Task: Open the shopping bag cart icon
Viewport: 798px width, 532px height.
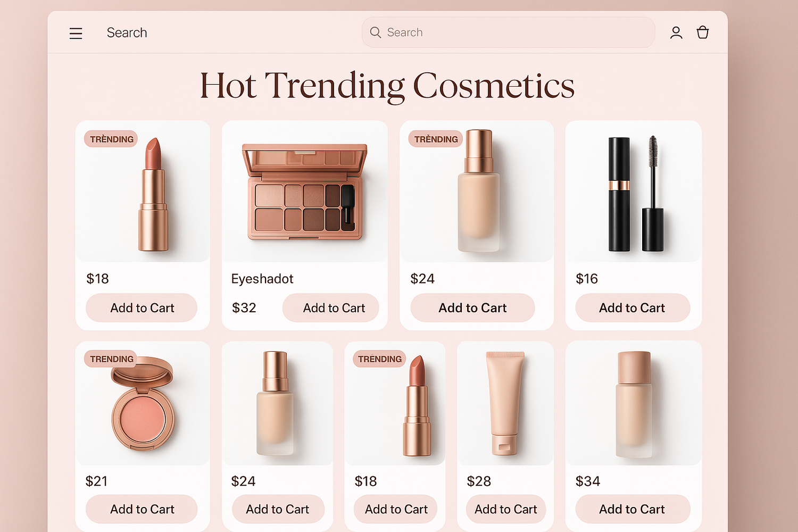Action: 703,32
